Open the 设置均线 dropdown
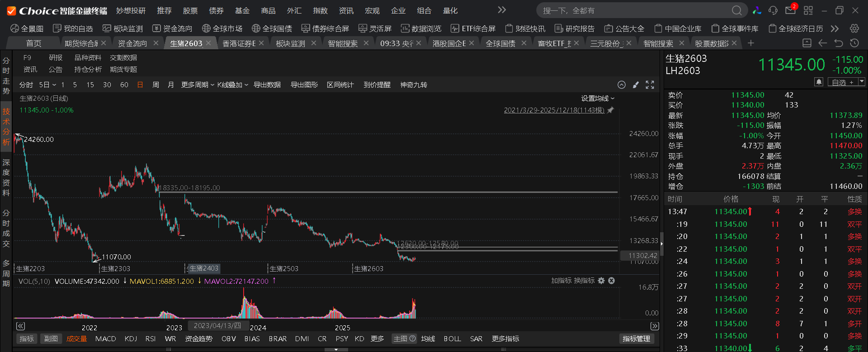868x352 pixels. click(598, 99)
